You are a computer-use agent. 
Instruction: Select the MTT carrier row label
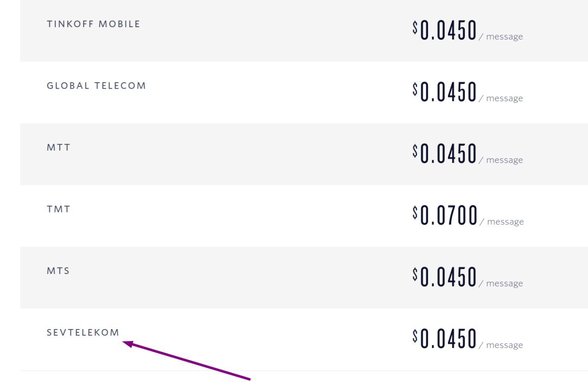58,147
